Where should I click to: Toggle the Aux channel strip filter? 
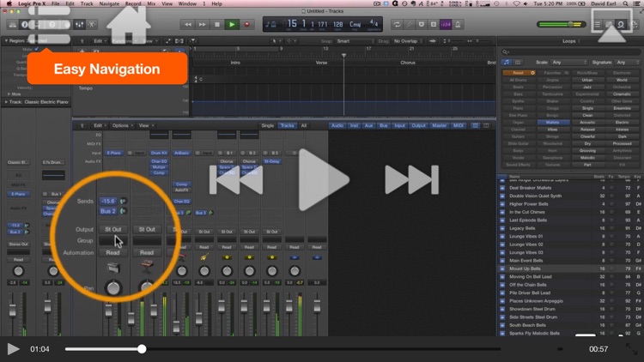[368, 125]
